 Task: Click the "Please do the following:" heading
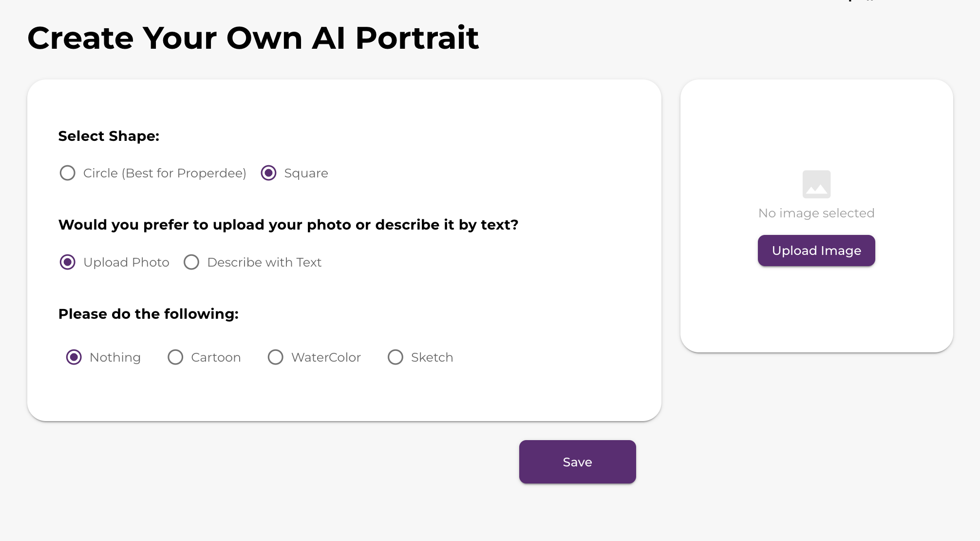(149, 314)
